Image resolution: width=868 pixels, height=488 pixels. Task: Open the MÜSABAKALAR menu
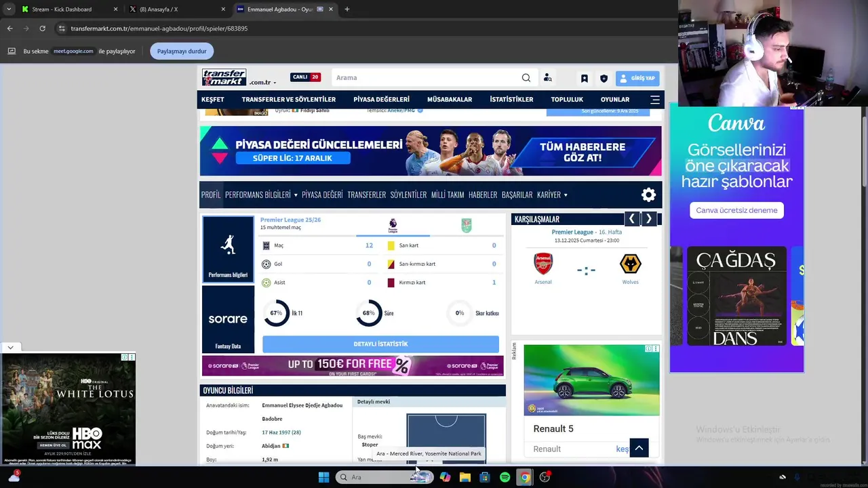click(450, 100)
